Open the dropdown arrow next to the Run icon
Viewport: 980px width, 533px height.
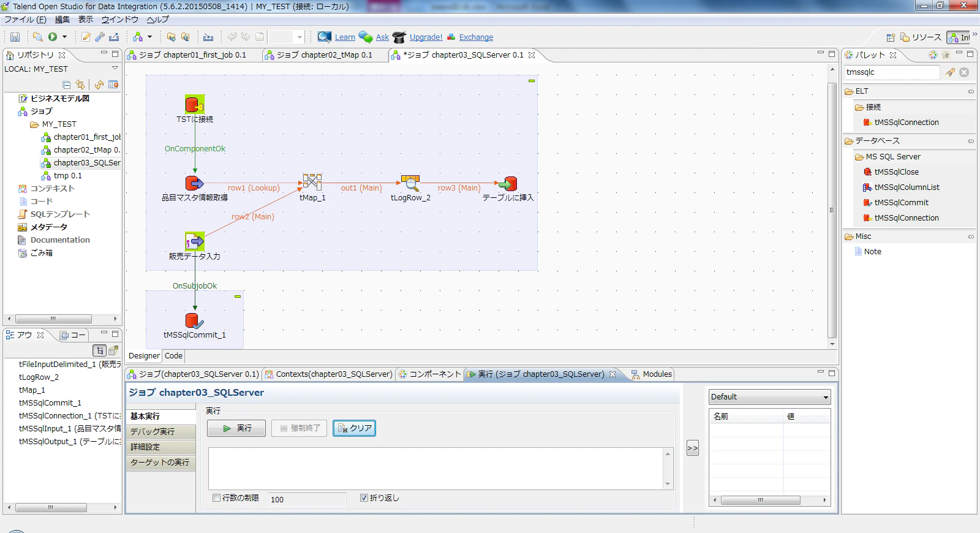click(64, 37)
